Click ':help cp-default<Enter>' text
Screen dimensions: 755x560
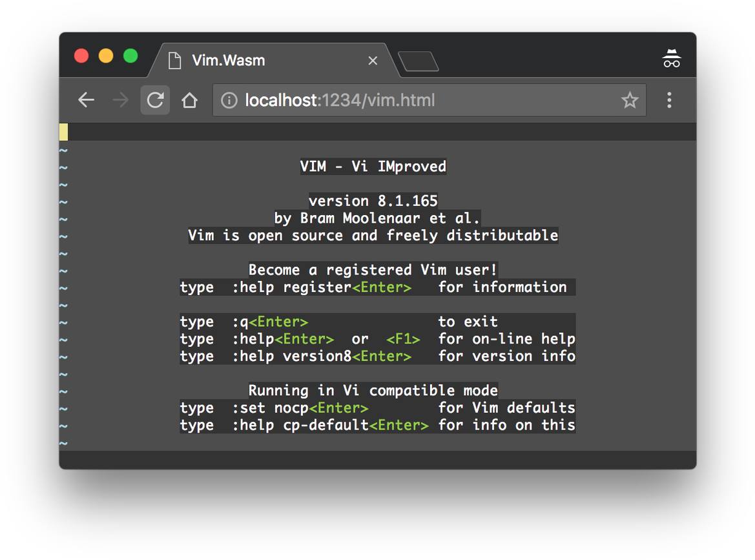330,425
